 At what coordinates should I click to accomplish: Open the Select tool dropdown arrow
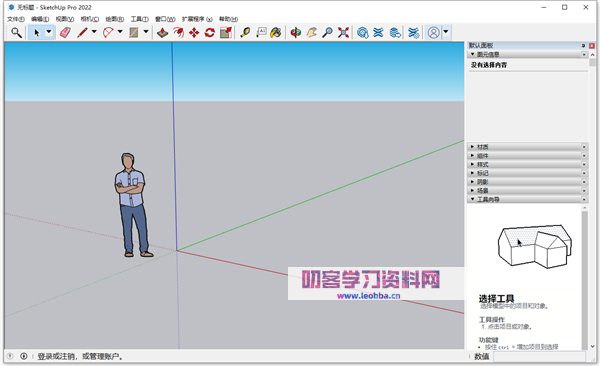[x=49, y=32]
